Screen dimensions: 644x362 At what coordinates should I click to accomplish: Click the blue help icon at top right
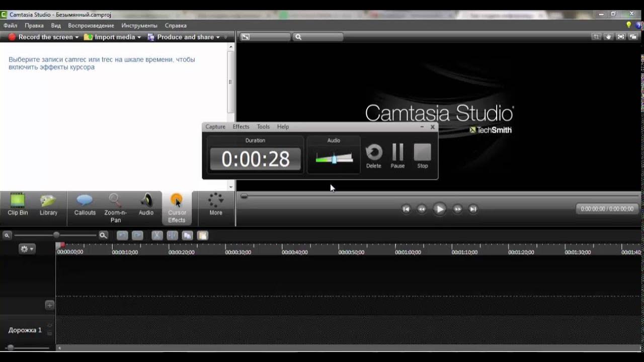click(639, 25)
